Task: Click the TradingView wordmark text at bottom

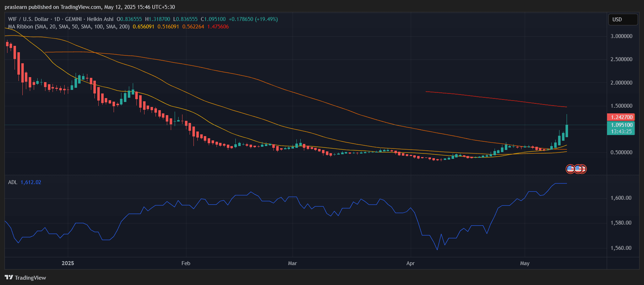Action: (30, 278)
